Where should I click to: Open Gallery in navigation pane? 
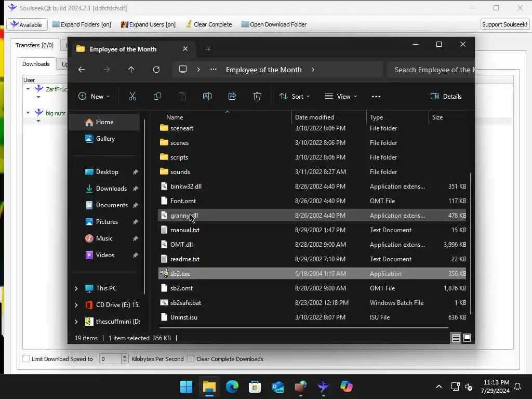[x=104, y=138]
